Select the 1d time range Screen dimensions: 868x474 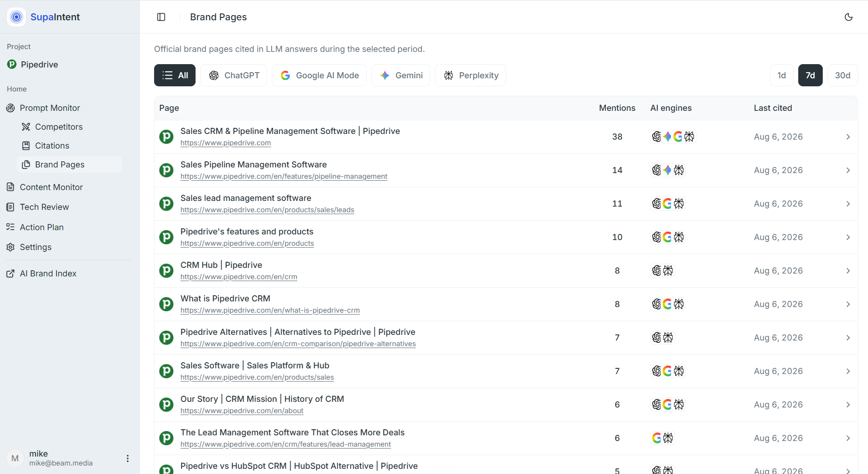point(782,75)
